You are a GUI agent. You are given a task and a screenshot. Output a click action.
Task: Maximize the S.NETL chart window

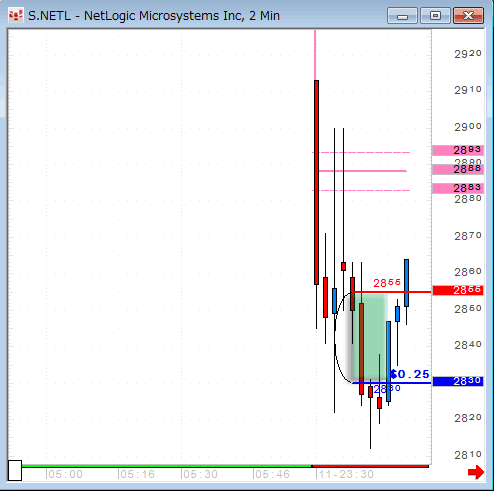click(x=435, y=16)
